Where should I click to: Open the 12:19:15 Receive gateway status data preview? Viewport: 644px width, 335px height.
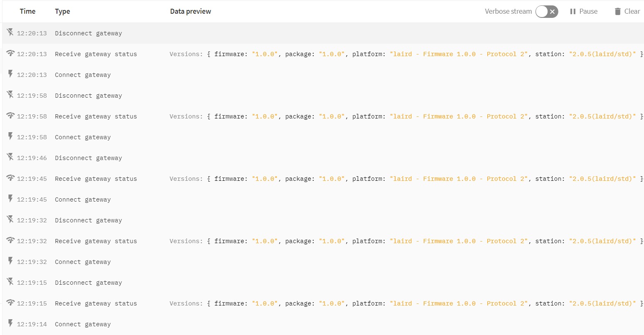(x=407, y=303)
